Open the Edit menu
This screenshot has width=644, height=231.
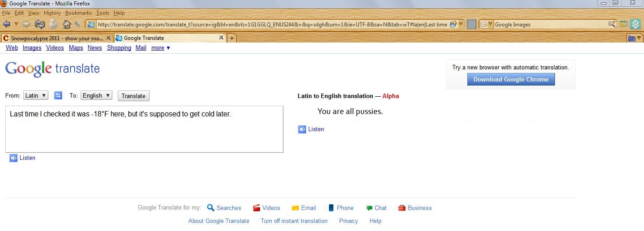[19, 13]
